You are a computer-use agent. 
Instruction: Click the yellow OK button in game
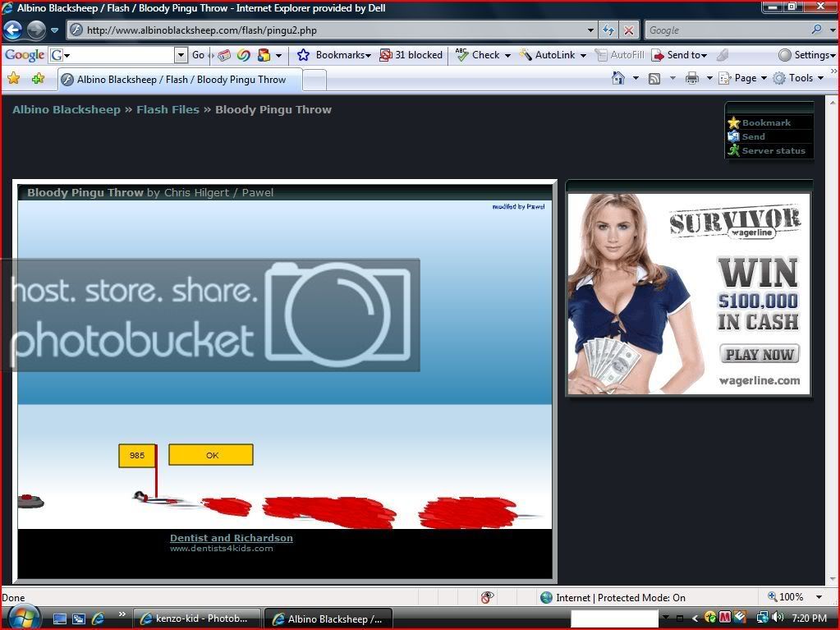pos(211,455)
